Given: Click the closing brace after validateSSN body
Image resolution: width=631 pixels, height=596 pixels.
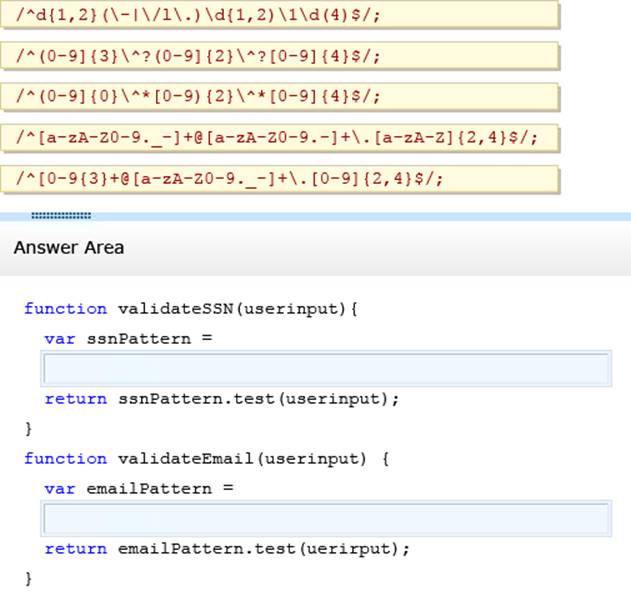Looking at the screenshot, I should tap(29, 428).
